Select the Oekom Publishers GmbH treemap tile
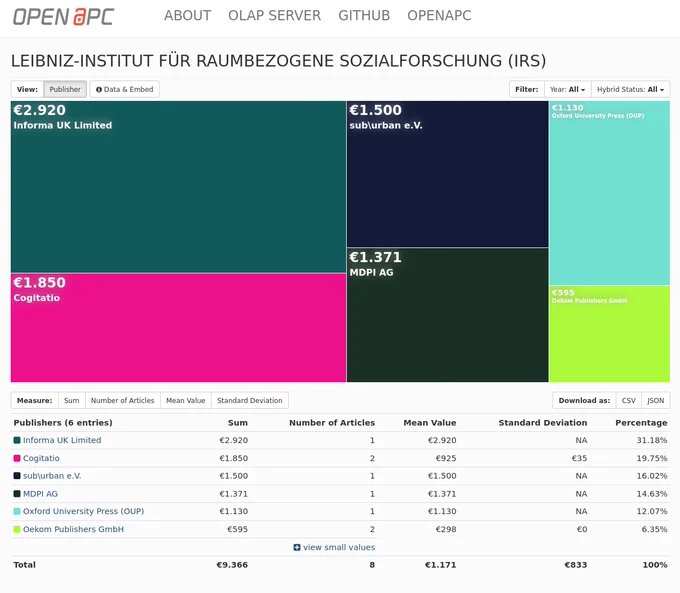 pyautogui.click(x=609, y=334)
